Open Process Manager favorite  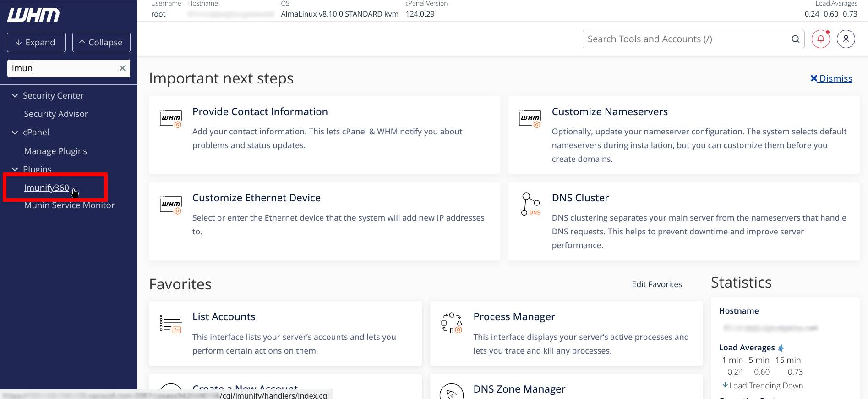pyautogui.click(x=514, y=316)
